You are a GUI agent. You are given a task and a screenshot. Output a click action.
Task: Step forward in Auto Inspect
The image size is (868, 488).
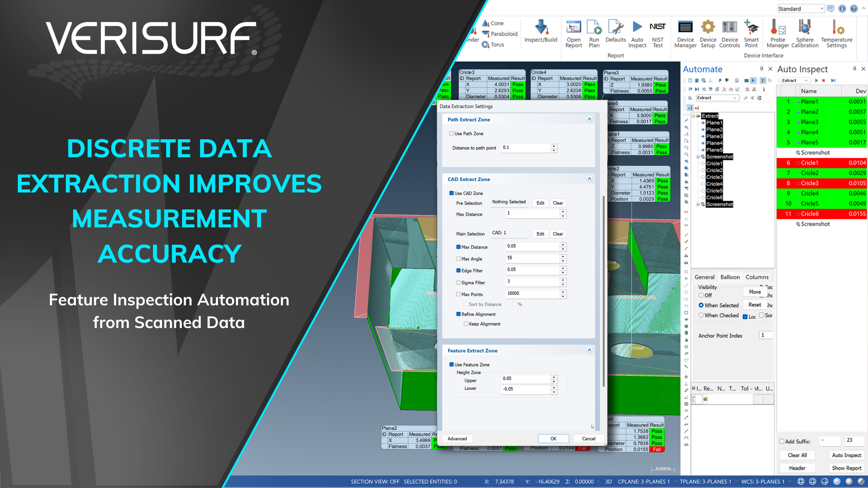[833, 80]
